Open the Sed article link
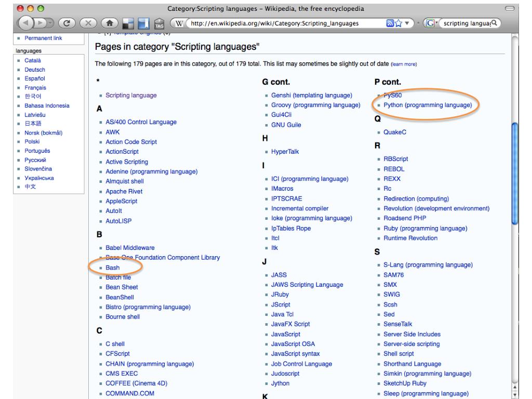Screen dimensions: 532x399 pyautogui.click(x=389, y=314)
